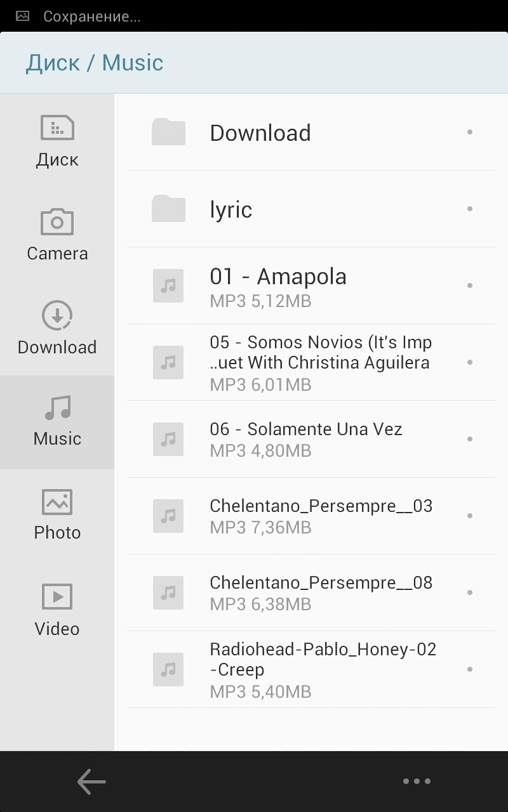Image resolution: width=508 pixels, height=812 pixels.
Task: Switch to the Video sidebar section
Action: [57, 609]
